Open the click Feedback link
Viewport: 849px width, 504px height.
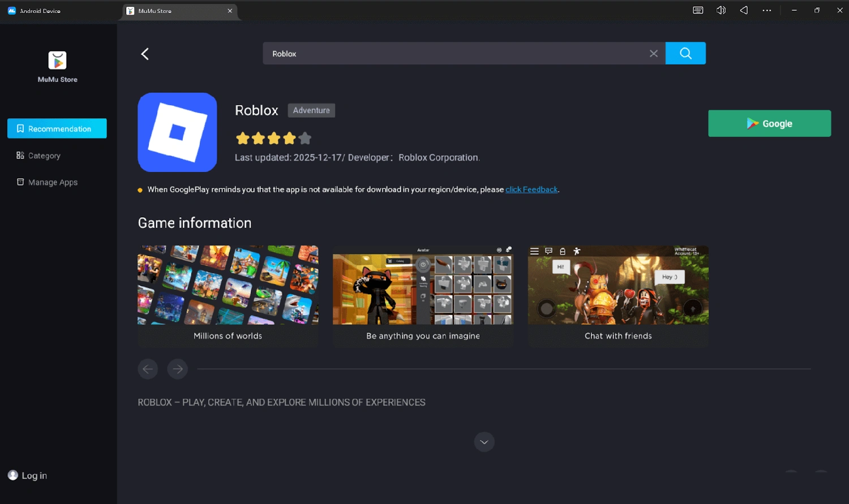tap(531, 189)
